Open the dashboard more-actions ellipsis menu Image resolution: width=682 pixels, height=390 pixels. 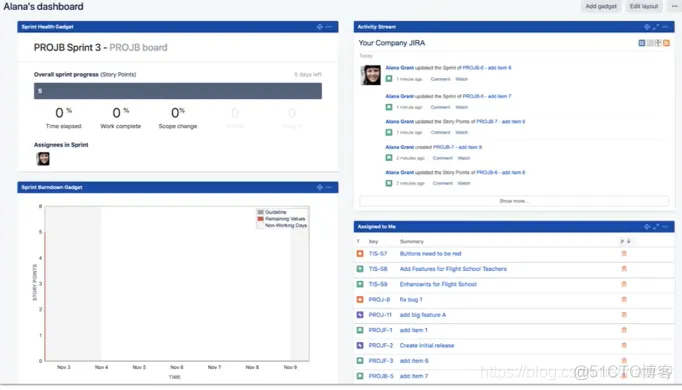[x=674, y=6]
